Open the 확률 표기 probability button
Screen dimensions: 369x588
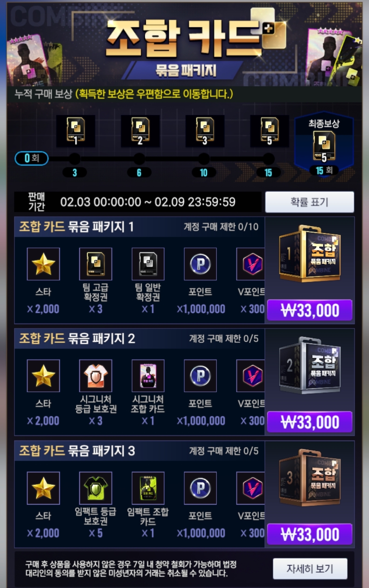pyautogui.click(x=310, y=202)
